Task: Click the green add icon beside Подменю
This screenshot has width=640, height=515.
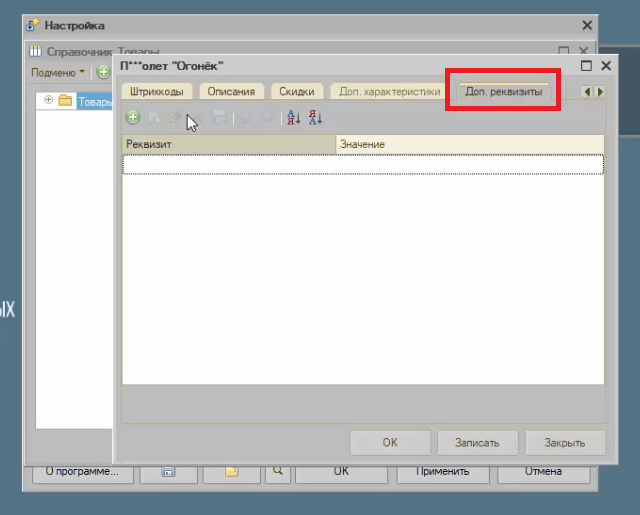Action: pyautogui.click(x=103, y=73)
